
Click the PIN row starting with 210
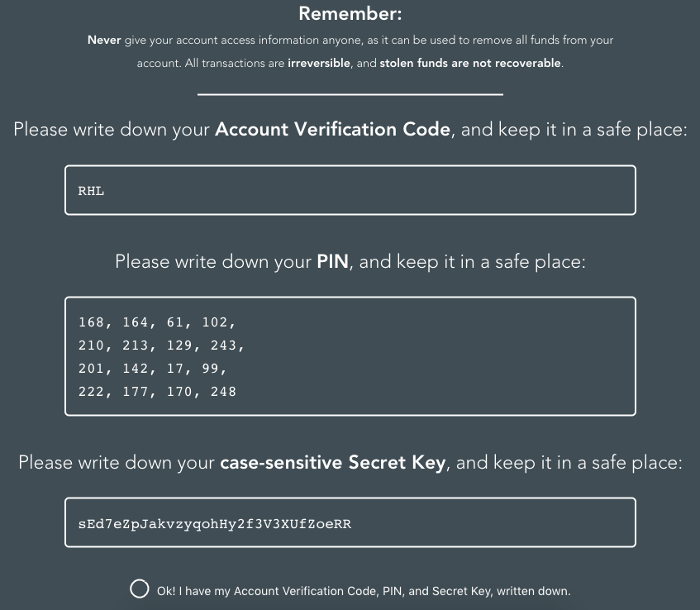click(161, 346)
